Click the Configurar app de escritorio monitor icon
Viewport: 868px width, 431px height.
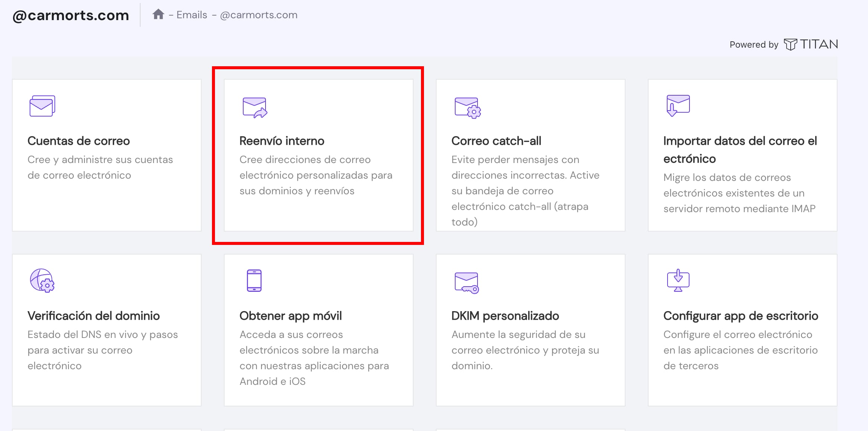pyautogui.click(x=678, y=281)
